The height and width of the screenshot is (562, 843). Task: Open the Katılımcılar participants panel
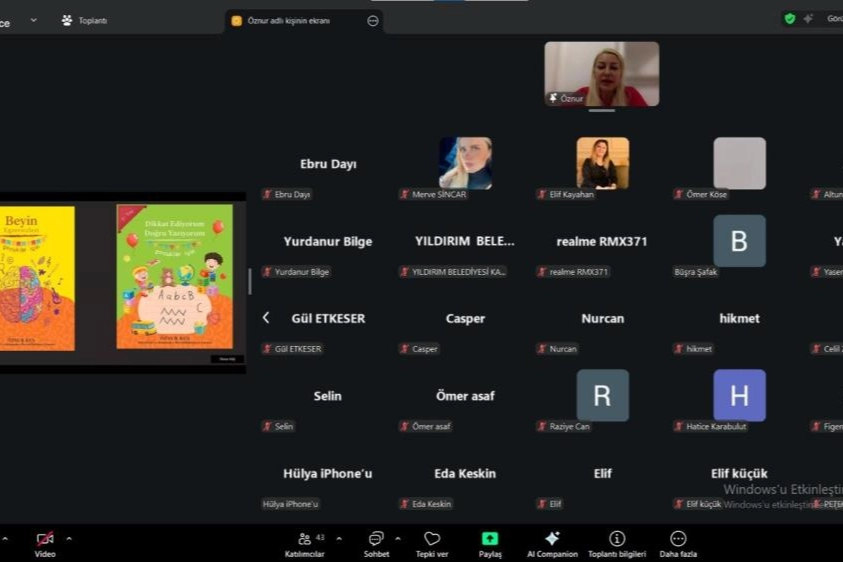(304, 543)
